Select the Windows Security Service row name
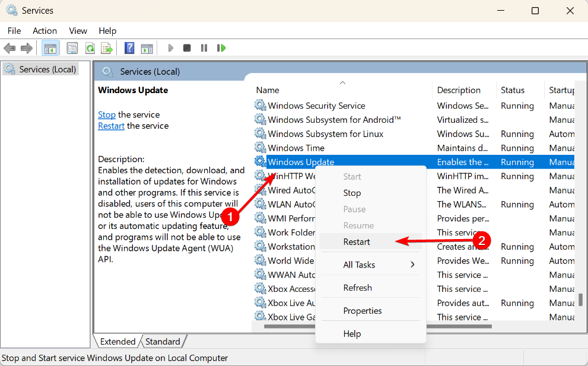Viewport: 588px width, 366px height. (x=316, y=106)
